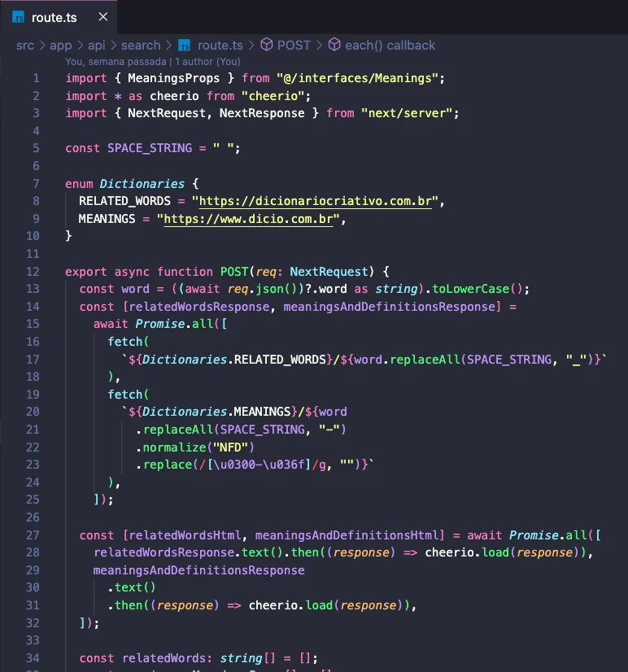Click NextRequest type in the POST signature
Image resolution: width=628 pixels, height=672 pixels.
329,272
